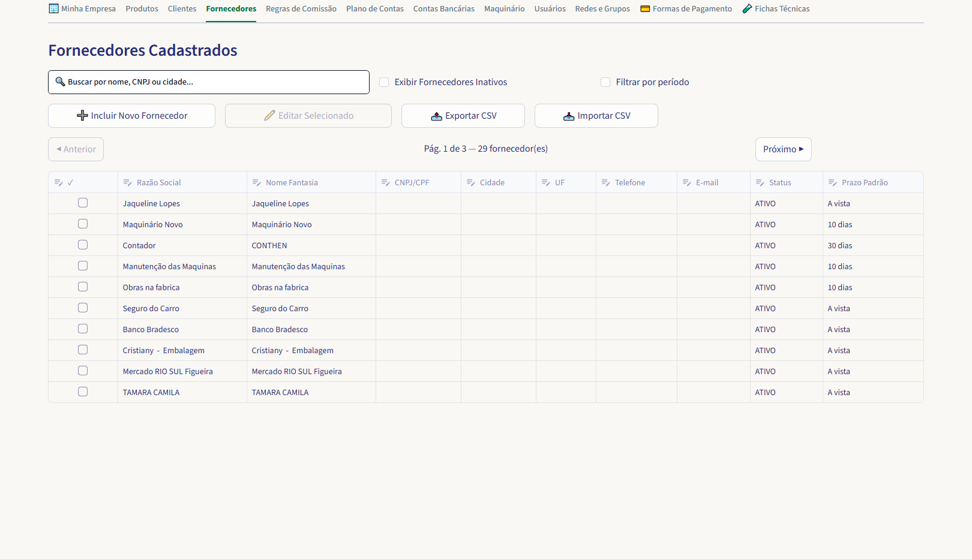Go to next page with Próximo
Image resolution: width=972 pixels, height=560 pixels.
coord(784,149)
